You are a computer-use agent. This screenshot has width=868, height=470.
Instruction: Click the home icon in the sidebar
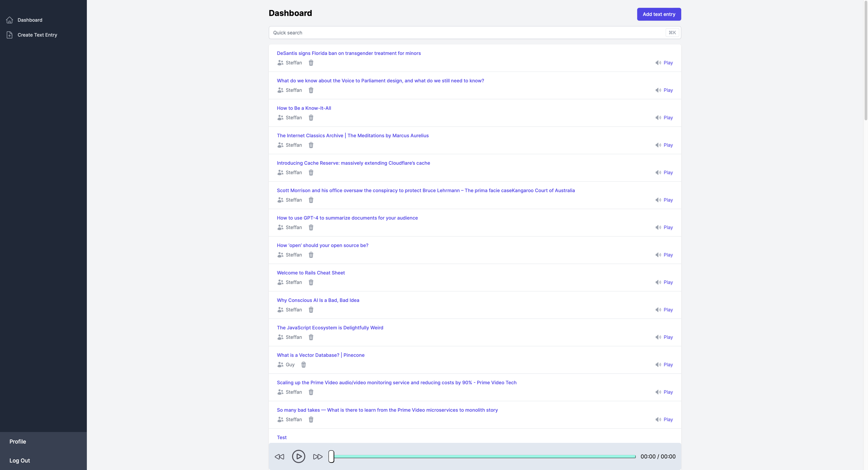pyautogui.click(x=9, y=20)
